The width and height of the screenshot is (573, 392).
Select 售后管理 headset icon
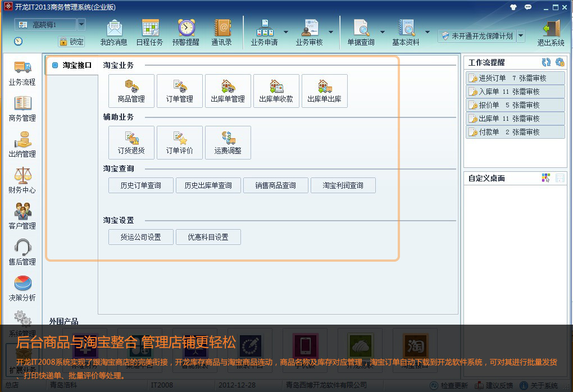point(22,252)
